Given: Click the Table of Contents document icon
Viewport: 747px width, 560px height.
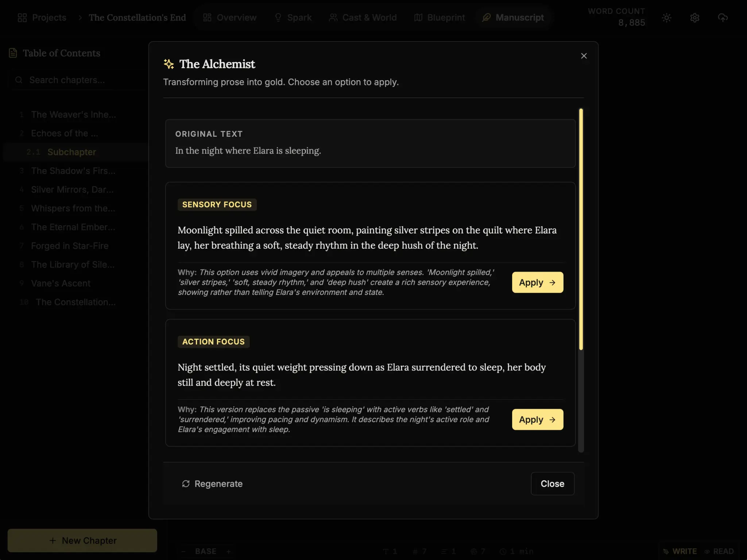Looking at the screenshot, I should (12, 53).
